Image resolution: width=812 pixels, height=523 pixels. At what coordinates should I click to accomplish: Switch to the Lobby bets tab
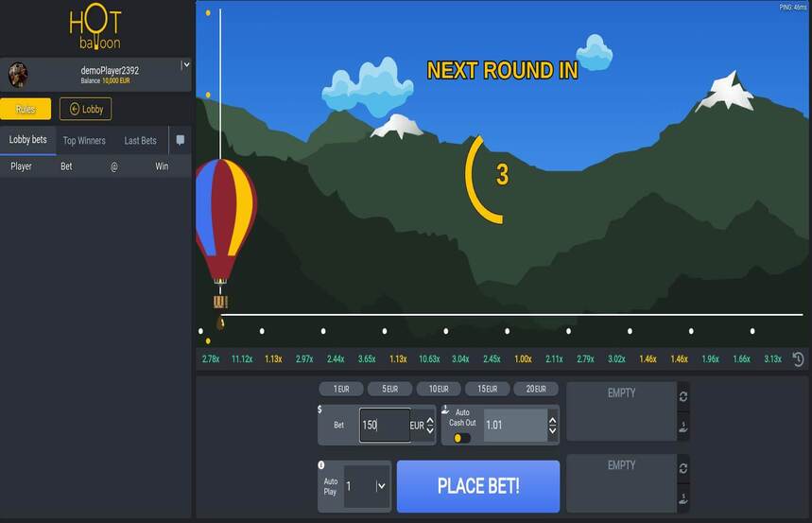pos(28,139)
